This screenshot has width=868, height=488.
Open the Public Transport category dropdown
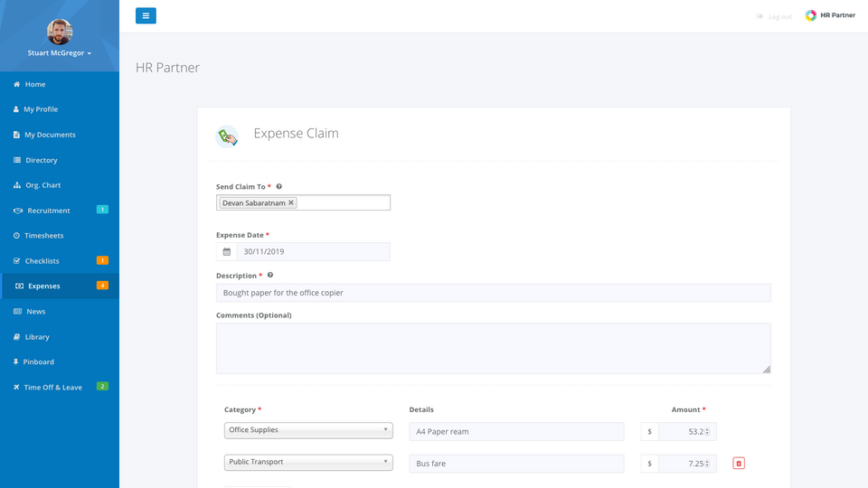pyautogui.click(x=308, y=463)
